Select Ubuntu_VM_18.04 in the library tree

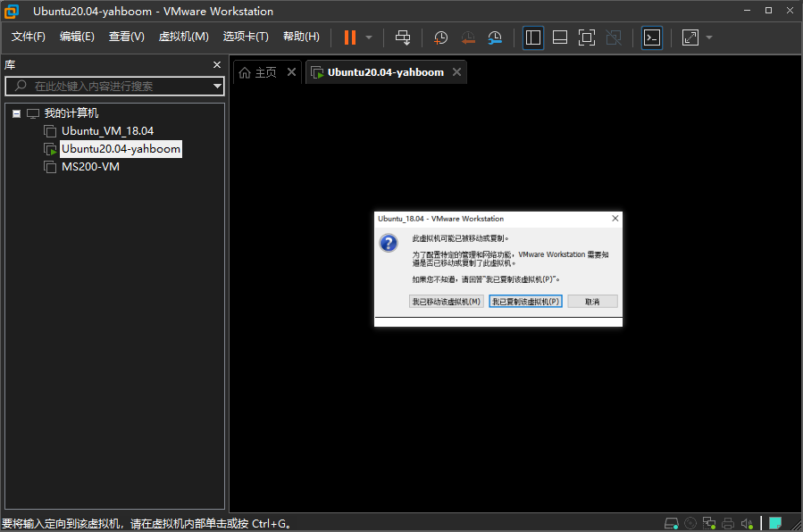coord(107,131)
